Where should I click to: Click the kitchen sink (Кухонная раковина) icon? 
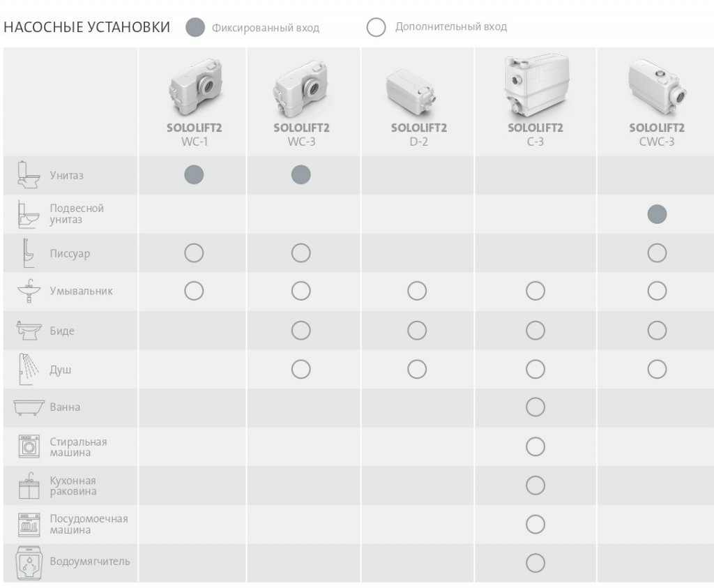[x=29, y=485]
